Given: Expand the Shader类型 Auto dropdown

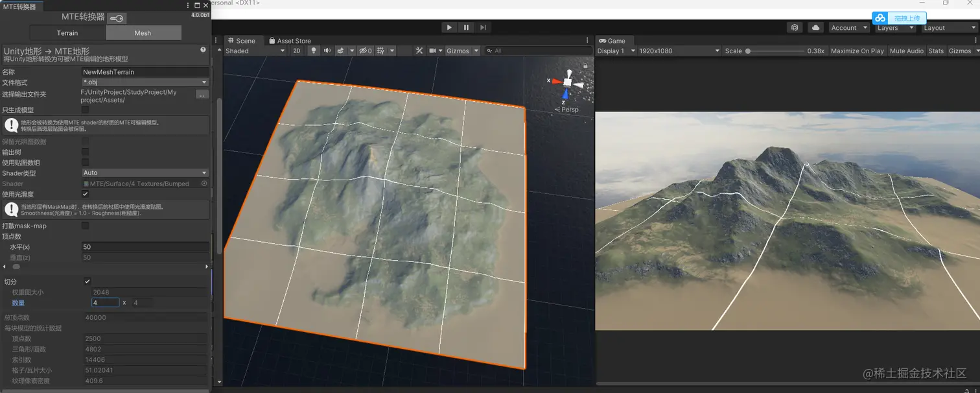Looking at the screenshot, I should (x=145, y=173).
